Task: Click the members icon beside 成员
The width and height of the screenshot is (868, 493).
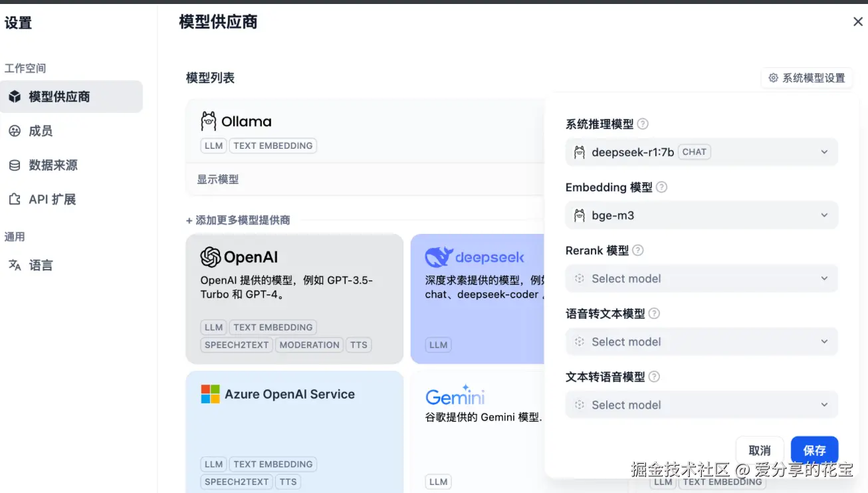Action: [x=15, y=131]
